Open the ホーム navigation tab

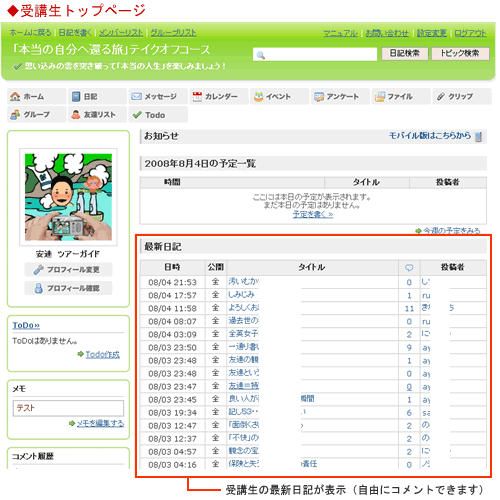(x=37, y=96)
